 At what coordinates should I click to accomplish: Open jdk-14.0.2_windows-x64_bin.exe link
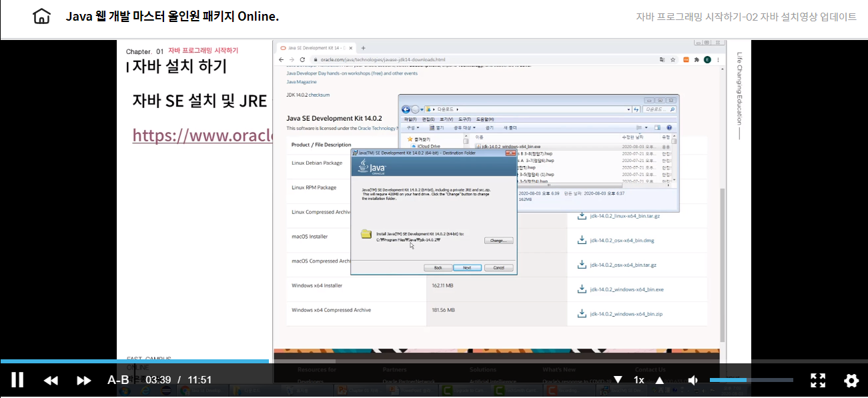626,289
